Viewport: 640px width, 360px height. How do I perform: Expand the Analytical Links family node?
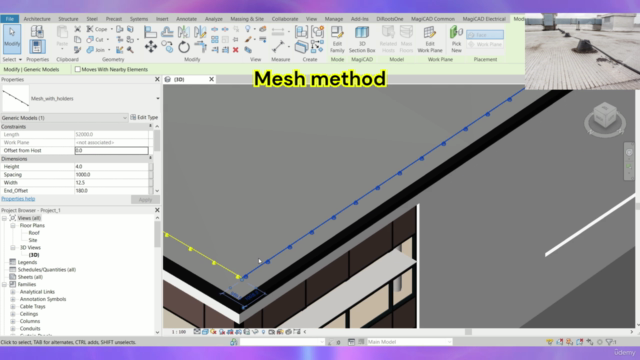[13, 292]
